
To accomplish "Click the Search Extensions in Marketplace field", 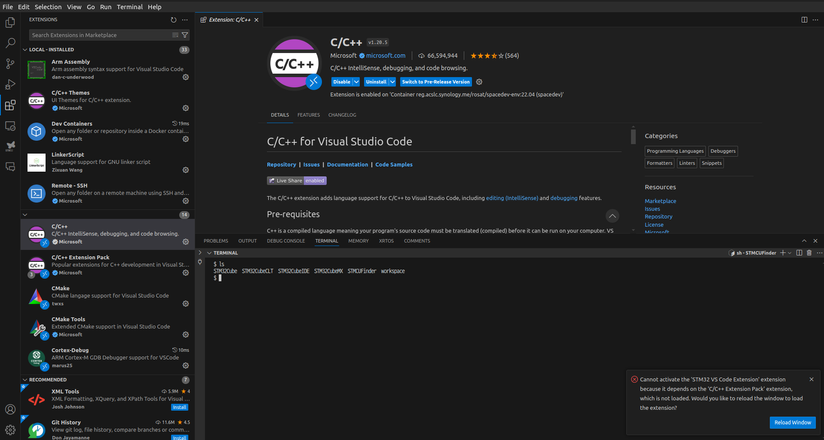I will [100, 35].
